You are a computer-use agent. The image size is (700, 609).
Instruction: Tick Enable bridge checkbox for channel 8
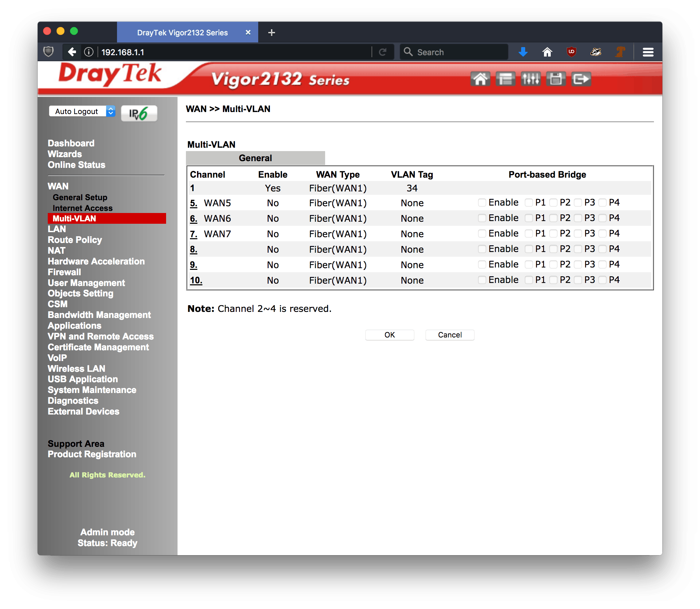[x=481, y=249]
